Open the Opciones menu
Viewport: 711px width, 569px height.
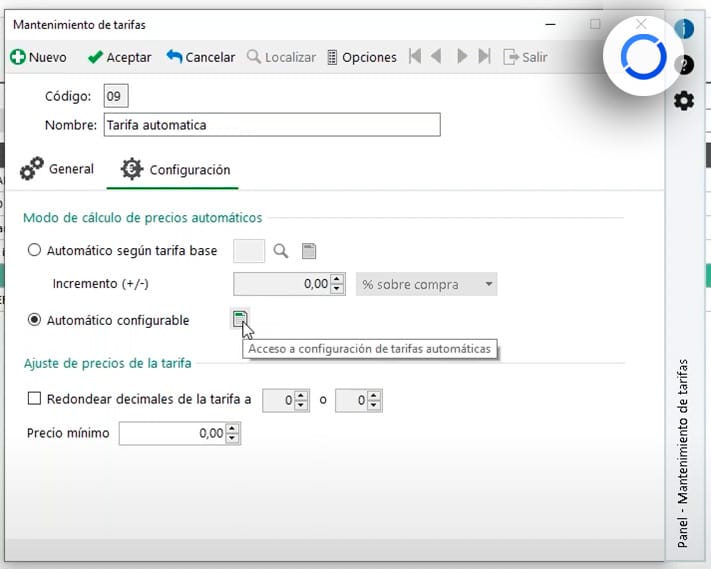(x=362, y=57)
